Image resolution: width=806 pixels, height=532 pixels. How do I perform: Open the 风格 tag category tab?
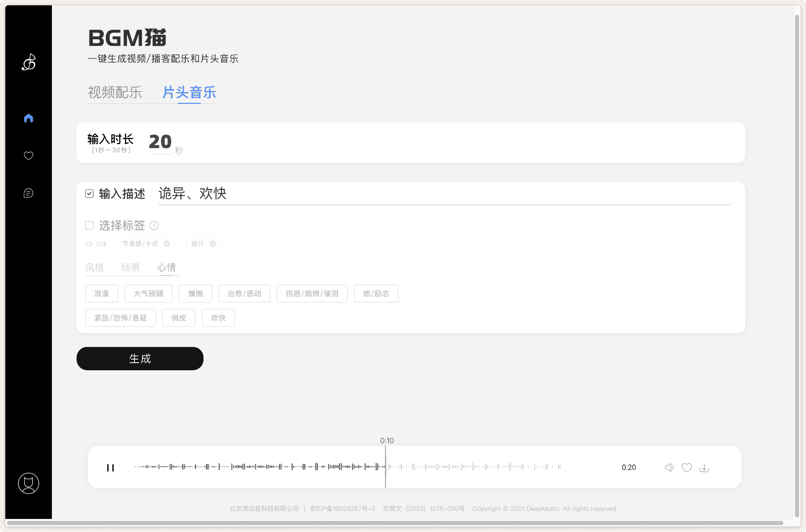95,268
